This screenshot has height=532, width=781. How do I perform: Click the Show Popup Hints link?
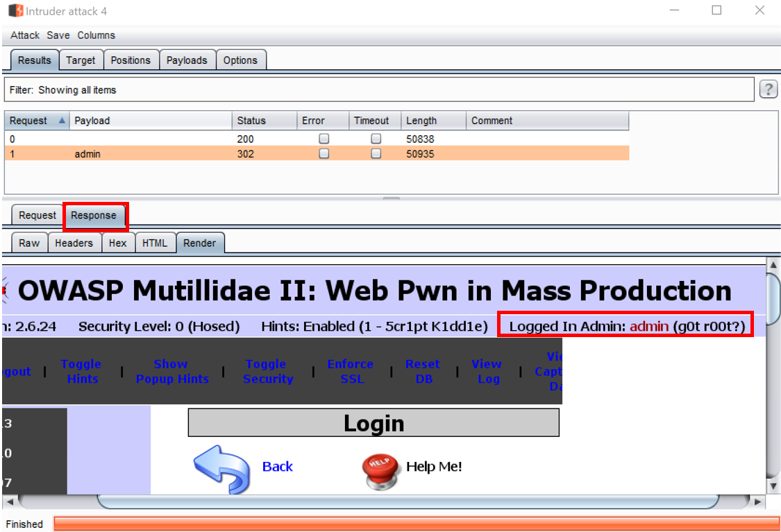[x=172, y=371]
